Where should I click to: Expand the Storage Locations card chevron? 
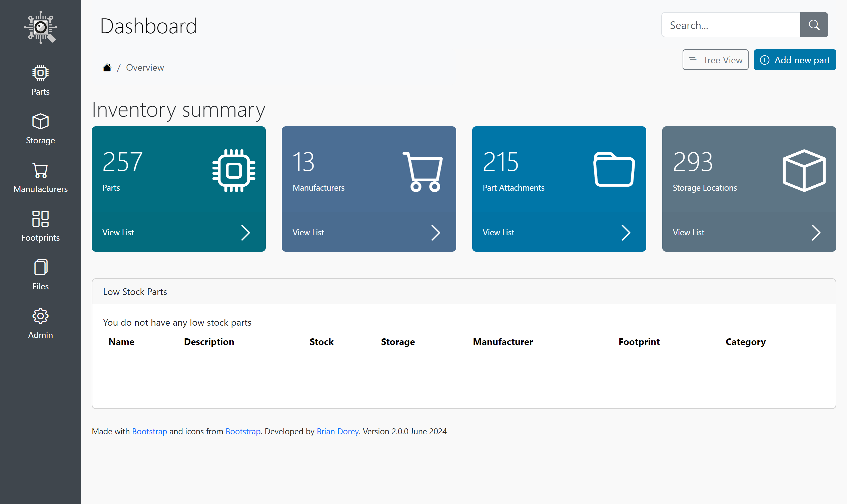pos(817,232)
